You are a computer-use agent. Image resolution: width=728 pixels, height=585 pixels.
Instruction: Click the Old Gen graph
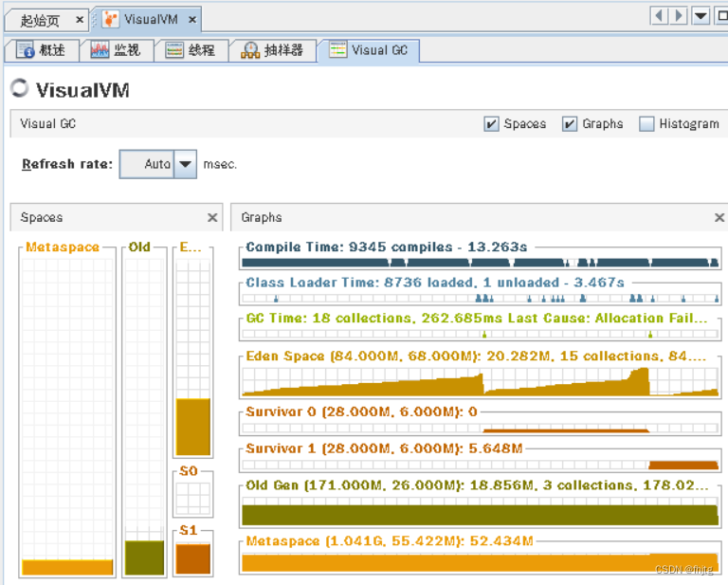coord(480,511)
